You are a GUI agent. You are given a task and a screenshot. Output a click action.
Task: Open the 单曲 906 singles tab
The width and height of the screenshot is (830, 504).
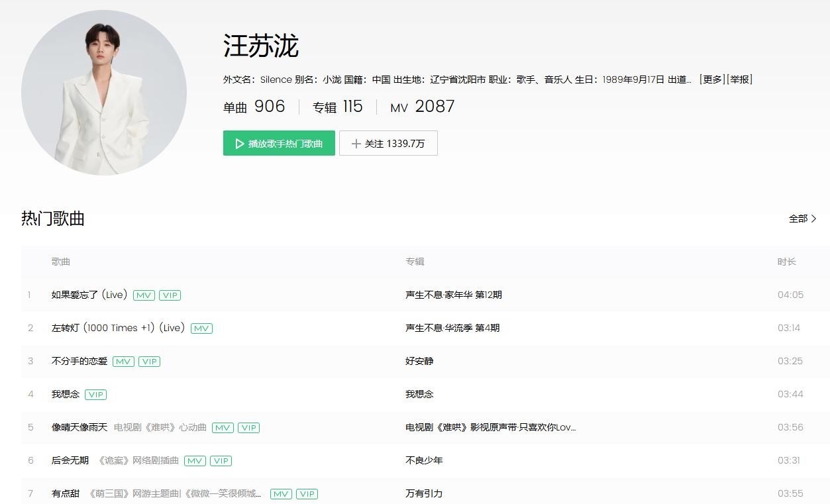(x=254, y=107)
